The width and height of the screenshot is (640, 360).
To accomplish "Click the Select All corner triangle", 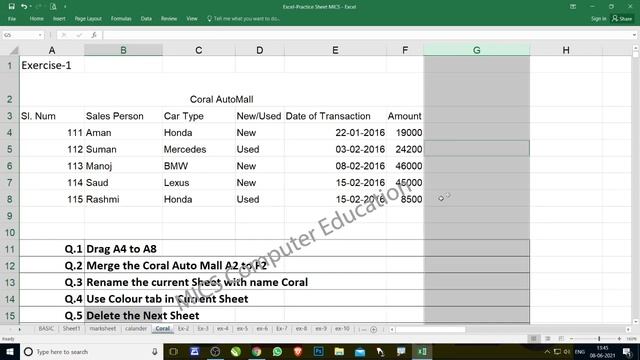I will tap(14, 50).
